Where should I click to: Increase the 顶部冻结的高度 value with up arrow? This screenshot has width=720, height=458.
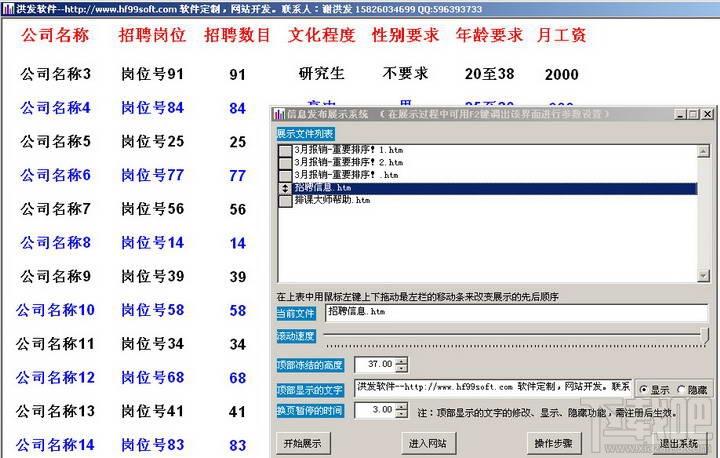(401, 362)
